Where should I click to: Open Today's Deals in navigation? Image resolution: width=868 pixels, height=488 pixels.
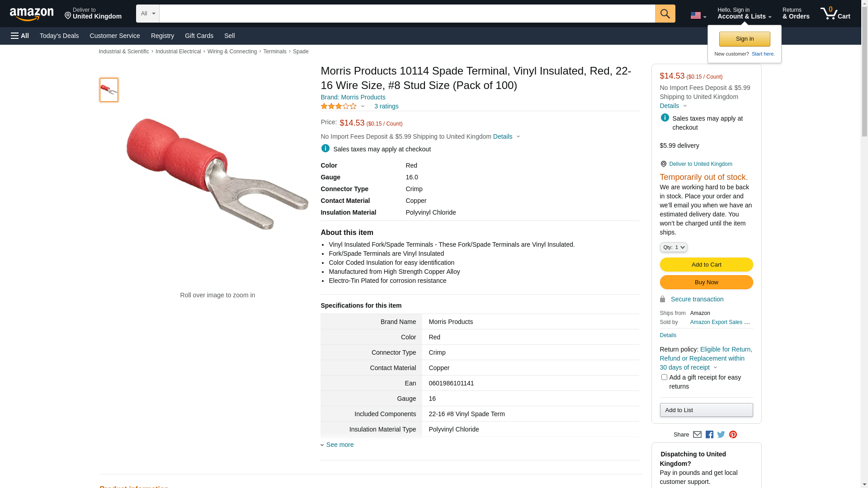(59, 36)
